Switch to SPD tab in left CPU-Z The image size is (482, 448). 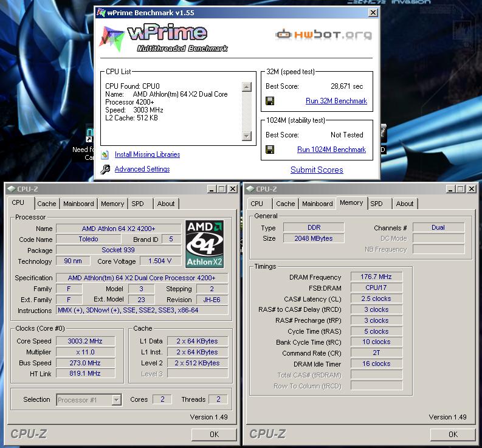click(138, 204)
